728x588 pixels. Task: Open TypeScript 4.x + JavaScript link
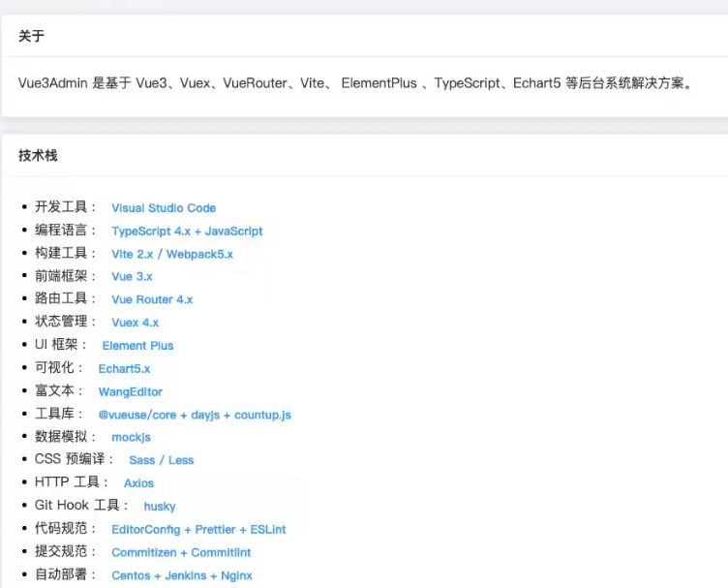(187, 232)
